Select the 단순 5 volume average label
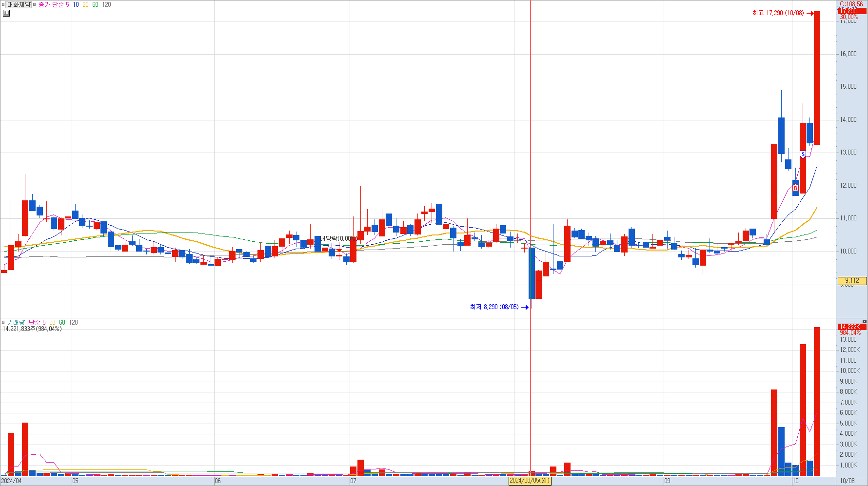Image resolution: width=868 pixels, height=486 pixels. 37,322
